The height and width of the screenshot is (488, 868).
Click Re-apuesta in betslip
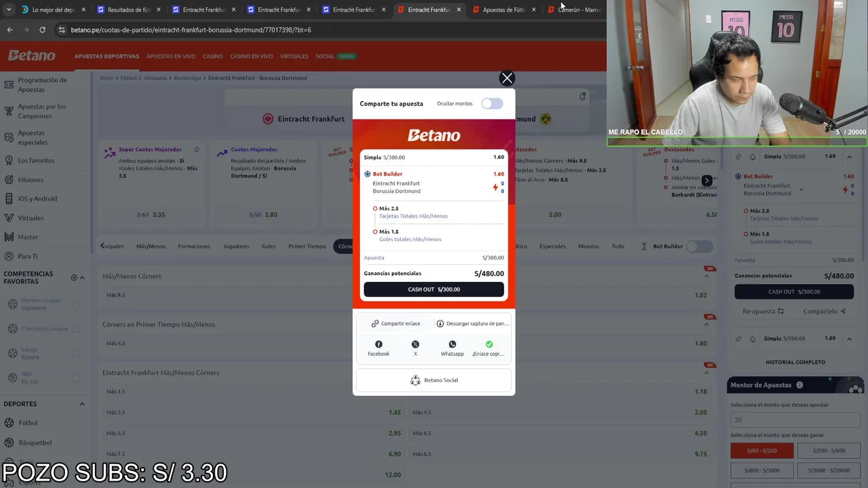(x=763, y=311)
